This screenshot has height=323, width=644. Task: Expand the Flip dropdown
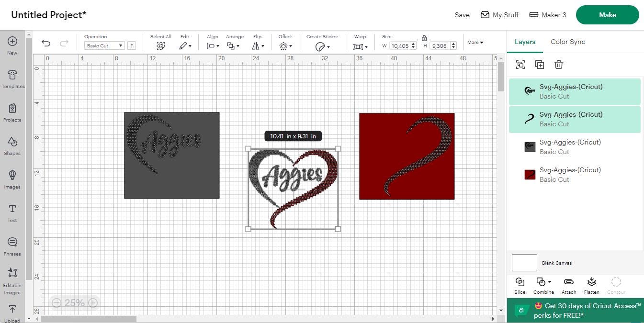(x=258, y=46)
